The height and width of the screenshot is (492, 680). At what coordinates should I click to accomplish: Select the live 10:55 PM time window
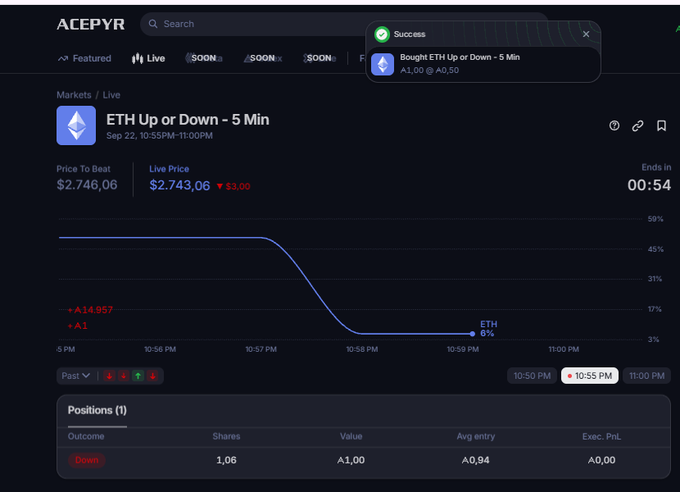(590, 376)
